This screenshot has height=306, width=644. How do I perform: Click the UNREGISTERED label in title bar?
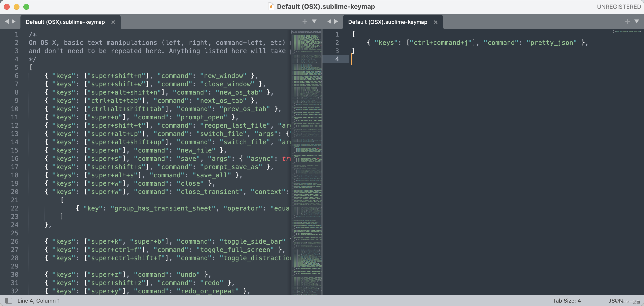click(619, 7)
